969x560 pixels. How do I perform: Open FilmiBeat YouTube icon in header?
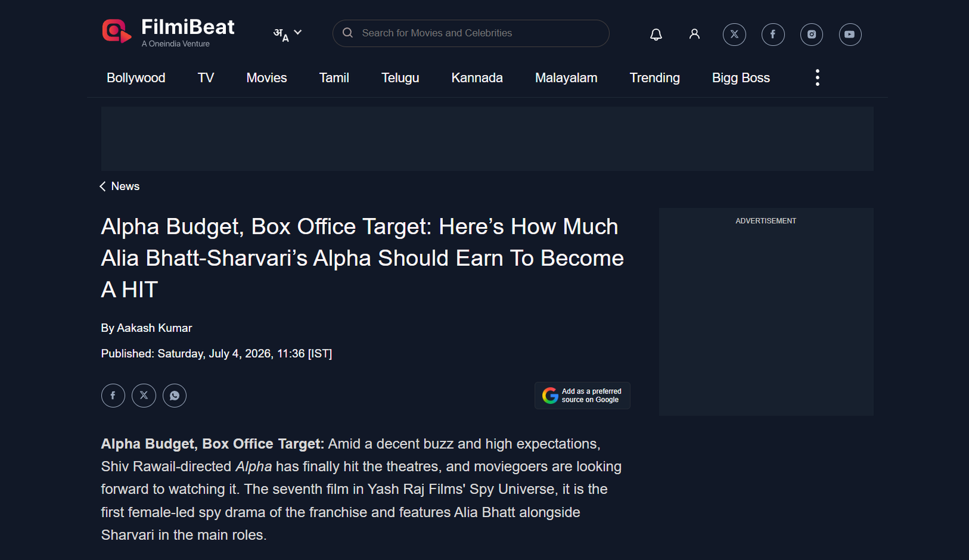tap(850, 35)
